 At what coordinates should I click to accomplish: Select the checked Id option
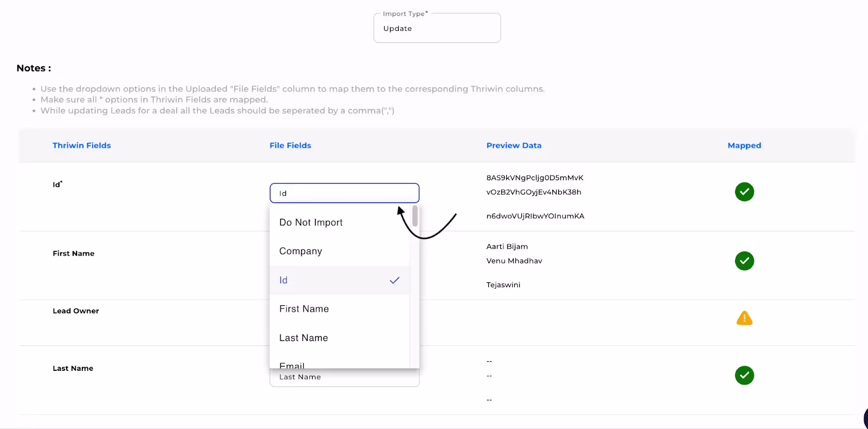340,280
